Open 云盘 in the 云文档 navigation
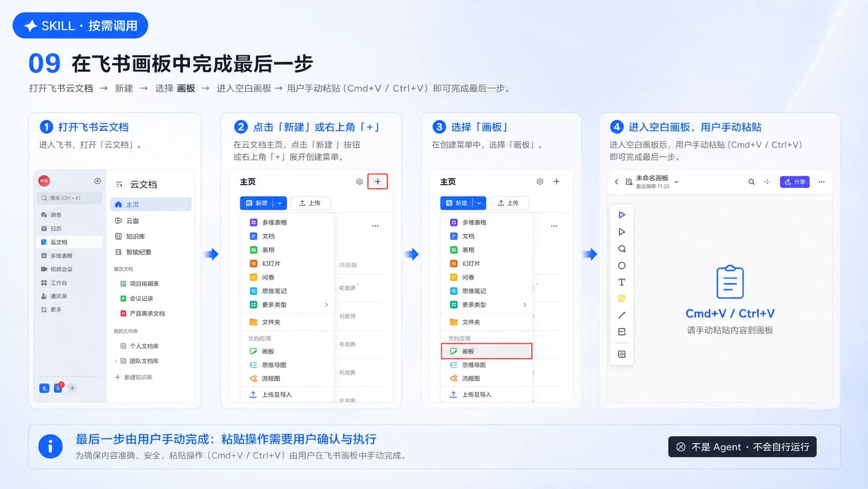The image size is (868, 489). click(x=127, y=221)
